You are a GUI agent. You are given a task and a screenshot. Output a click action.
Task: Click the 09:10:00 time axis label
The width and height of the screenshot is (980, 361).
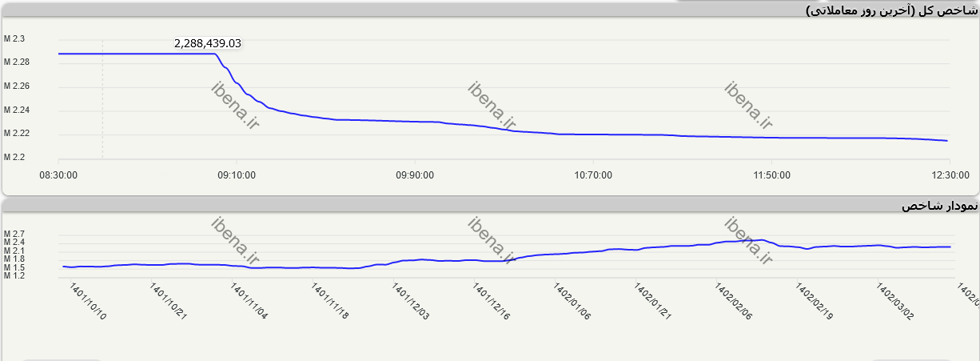click(x=236, y=175)
